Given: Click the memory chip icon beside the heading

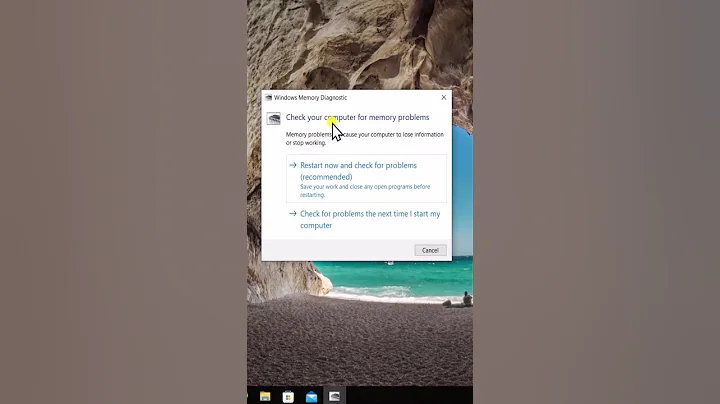Looking at the screenshot, I should click(274, 118).
